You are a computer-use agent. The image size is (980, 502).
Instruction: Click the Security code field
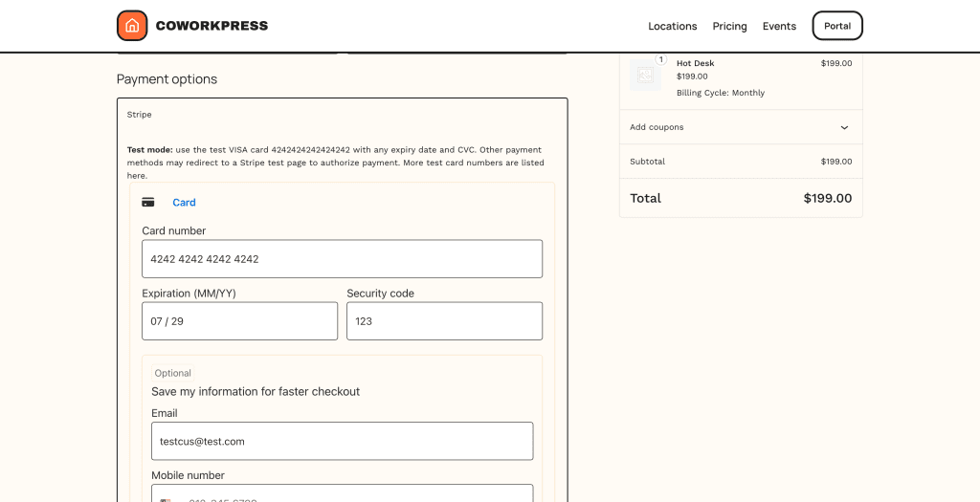(x=444, y=321)
